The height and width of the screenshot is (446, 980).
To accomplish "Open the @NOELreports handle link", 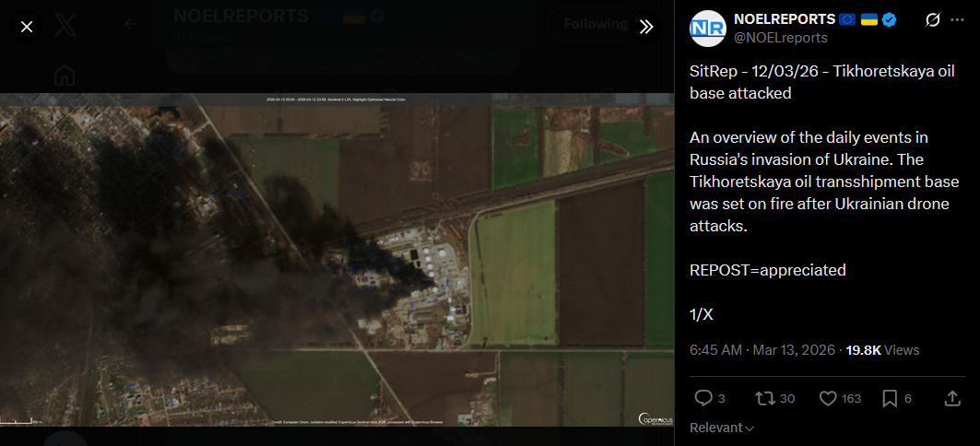I will [781, 38].
